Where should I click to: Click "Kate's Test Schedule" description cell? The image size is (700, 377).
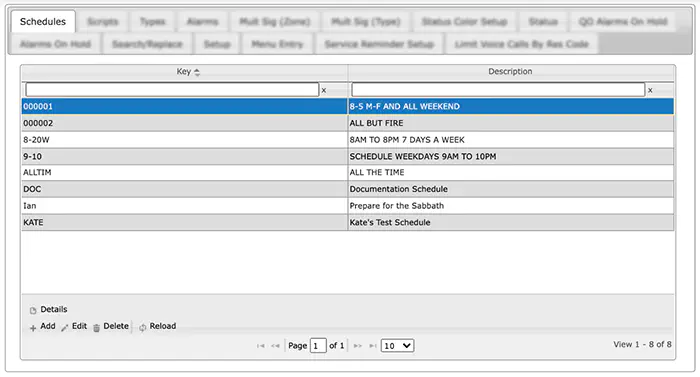coord(511,222)
